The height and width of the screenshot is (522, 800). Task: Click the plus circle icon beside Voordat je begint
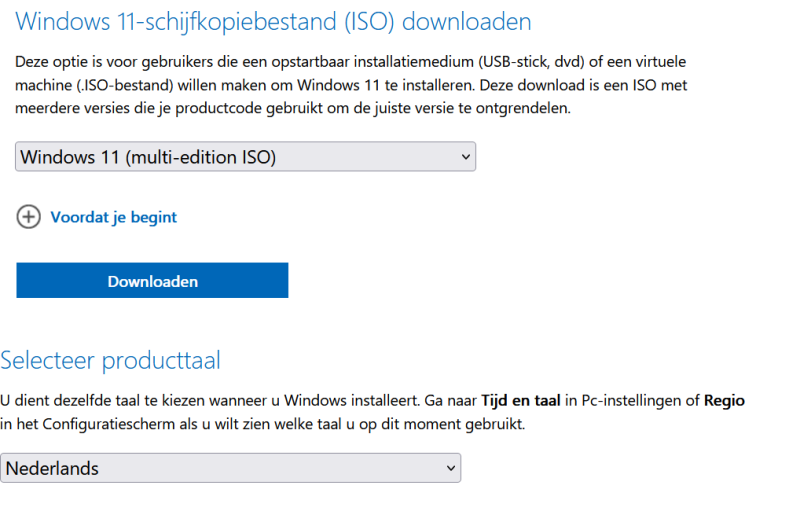(x=29, y=217)
